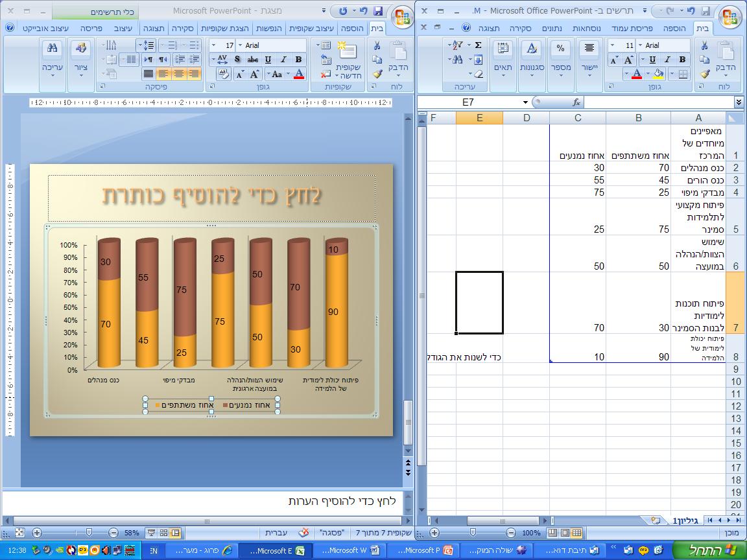Open the font size 17 dropdown in PowerPoint
747x560 pixels.
click(213, 45)
